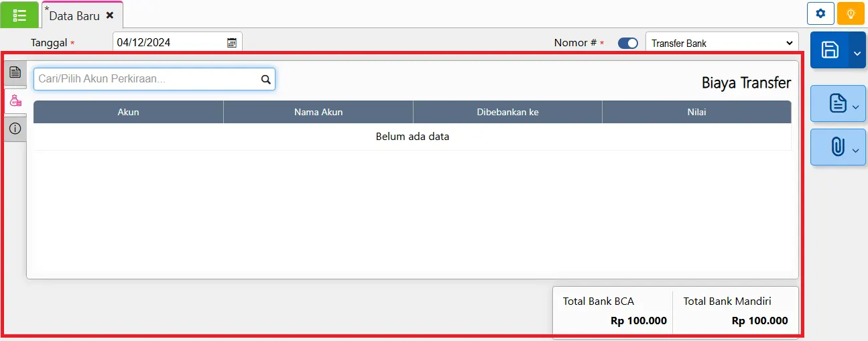868x341 pixels.
Task: Click the Total Bank BCA value Rp 100.000
Action: [639, 321]
